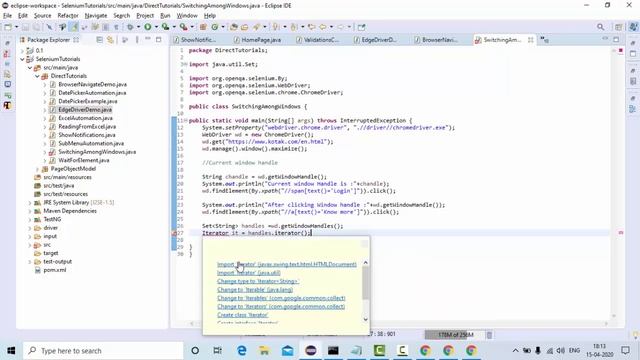Viewport: 640px width, 360px height.
Task: Open the Refactor menu
Action: click(68, 16)
